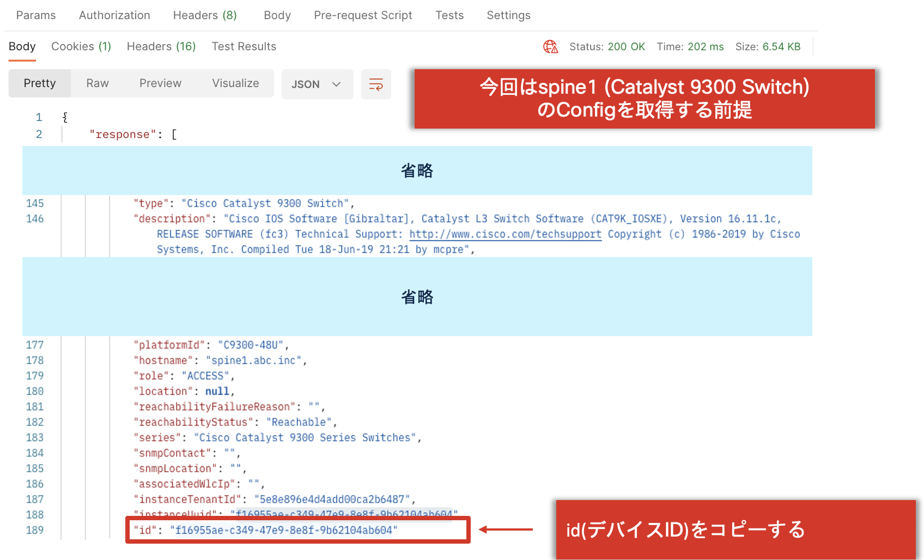The height and width of the screenshot is (560, 924).
Task: Click the reachabilityFailureReason line
Action: tap(229, 407)
